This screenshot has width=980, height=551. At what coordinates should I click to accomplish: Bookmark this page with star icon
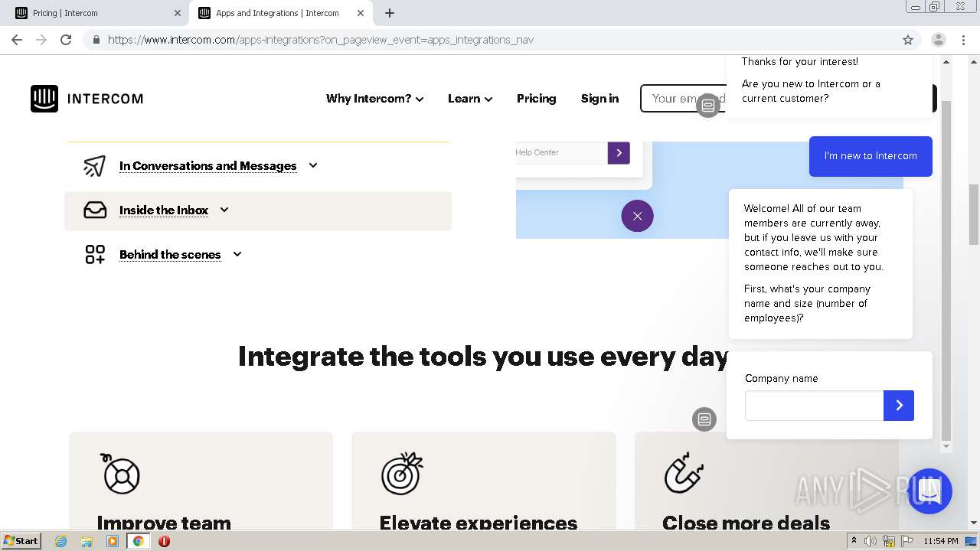click(908, 40)
